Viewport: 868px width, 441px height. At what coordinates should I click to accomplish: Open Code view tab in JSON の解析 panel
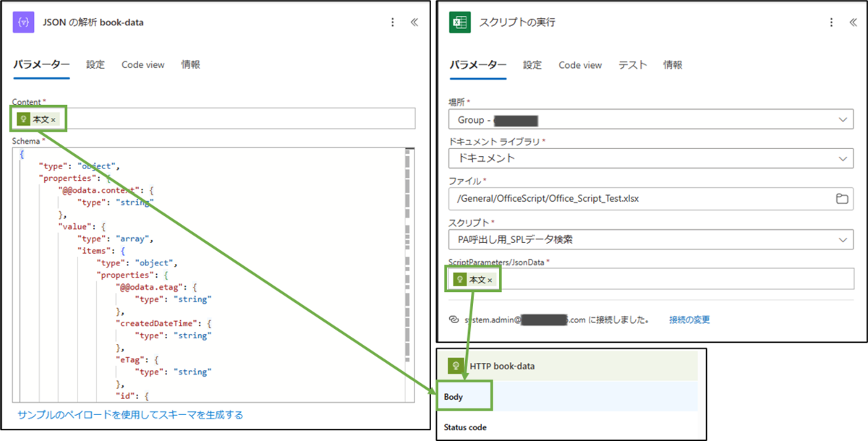coord(143,64)
